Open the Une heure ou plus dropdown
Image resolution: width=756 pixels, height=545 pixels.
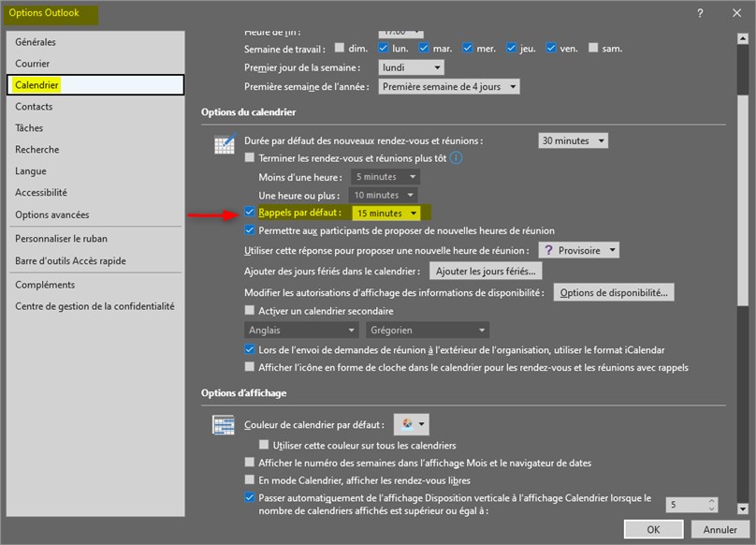click(x=384, y=196)
